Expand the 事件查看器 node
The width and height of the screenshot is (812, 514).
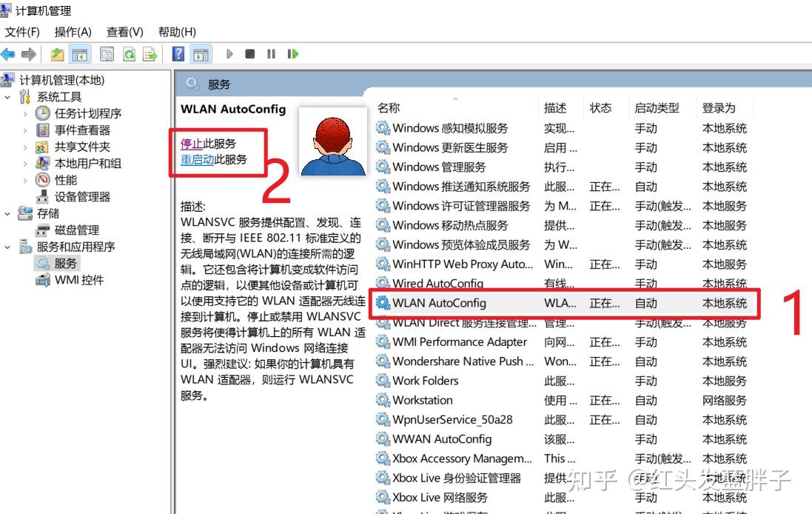coord(25,130)
